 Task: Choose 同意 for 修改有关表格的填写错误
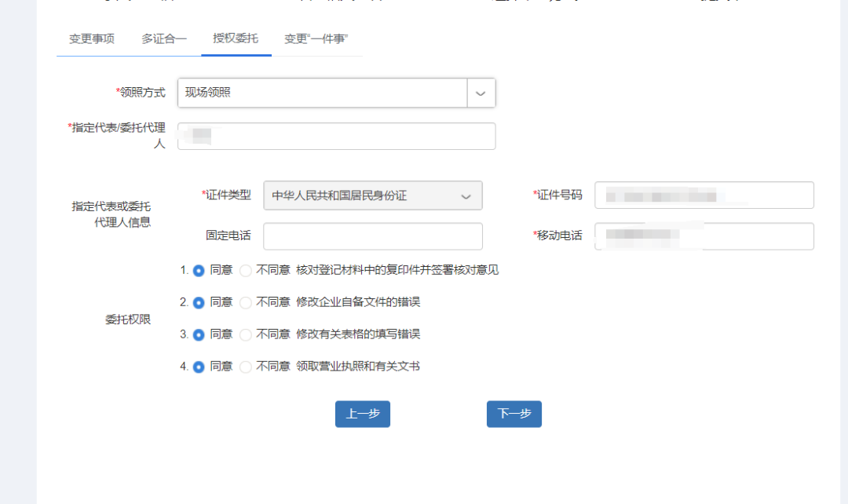(x=199, y=334)
